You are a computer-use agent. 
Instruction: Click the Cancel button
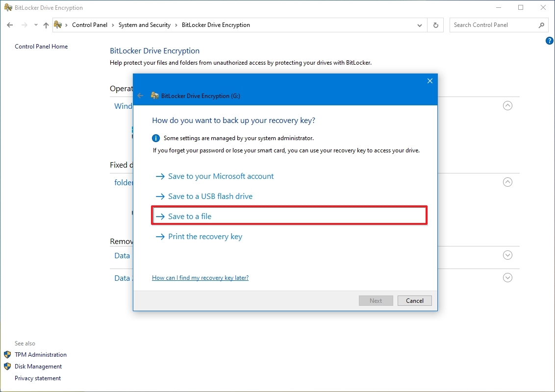pyautogui.click(x=414, y=301)
